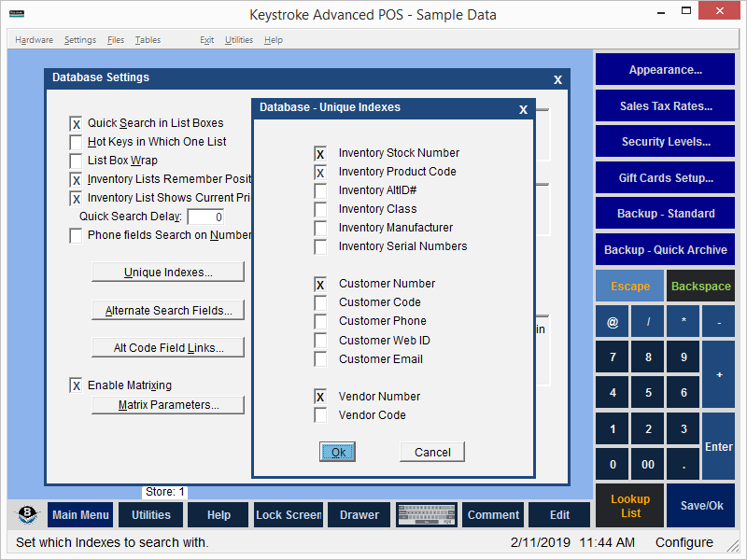
Task: Open the Utilities menu in menu bar
Action: [x=239, y=40]
